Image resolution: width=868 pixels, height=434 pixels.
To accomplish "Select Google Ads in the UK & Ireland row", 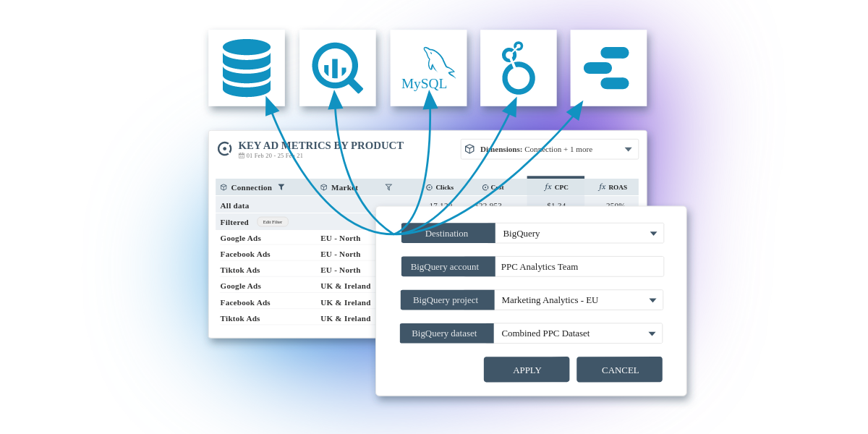I will click(241, 286).
